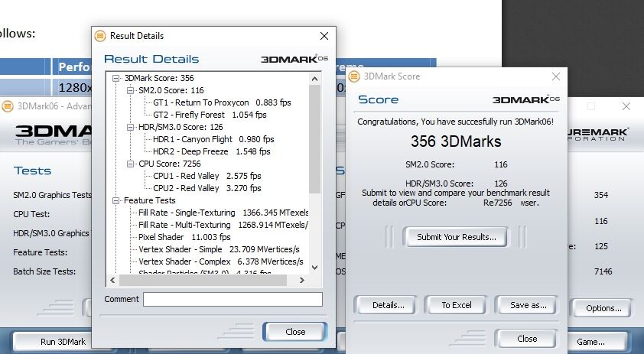Click the vertical scrollbar thumb in results tree
Image resolution: width=644 pixels, height=354 pixels.
click(x=314, y=139)
